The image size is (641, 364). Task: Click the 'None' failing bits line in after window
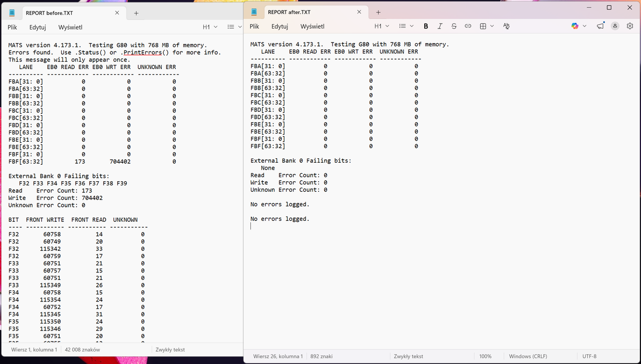click(x=268, y=168)
